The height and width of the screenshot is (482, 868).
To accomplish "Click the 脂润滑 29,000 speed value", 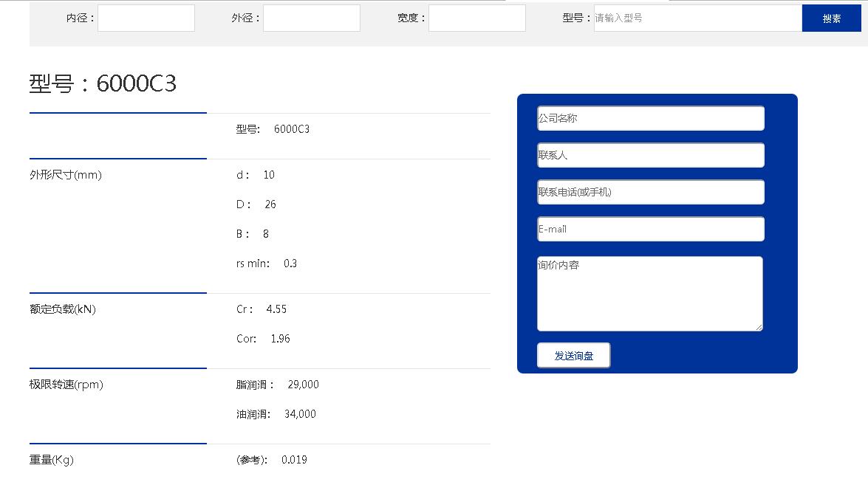I will point(303,385).
